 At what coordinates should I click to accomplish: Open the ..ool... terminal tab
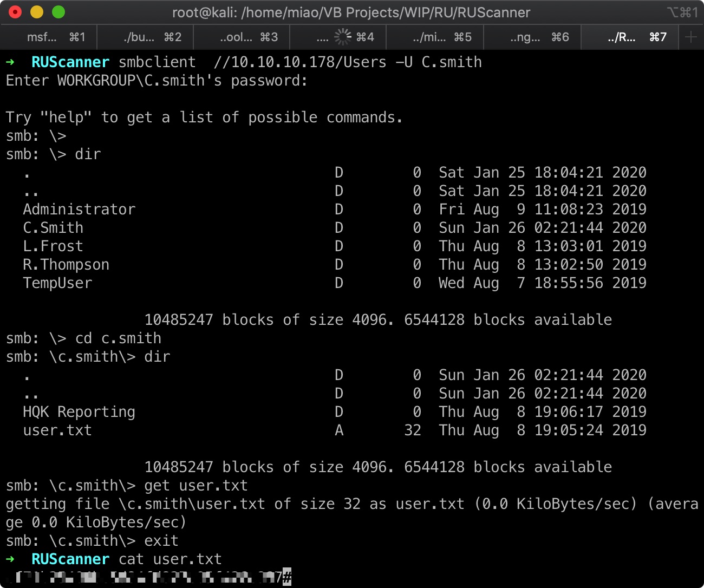point(242,37)
